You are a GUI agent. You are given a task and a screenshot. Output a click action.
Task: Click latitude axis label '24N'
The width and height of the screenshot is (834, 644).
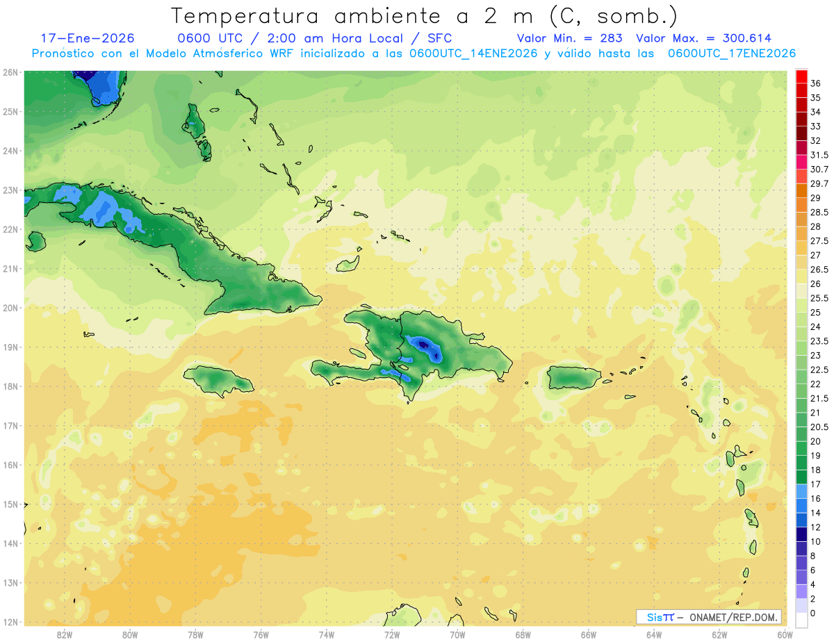[x=10, y=151]
